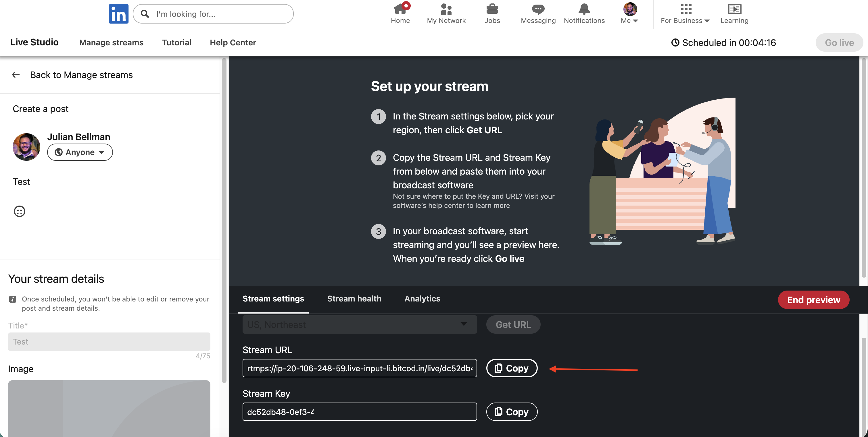
Task: Open Home with notification badge
Action: [x=400, y=13]
